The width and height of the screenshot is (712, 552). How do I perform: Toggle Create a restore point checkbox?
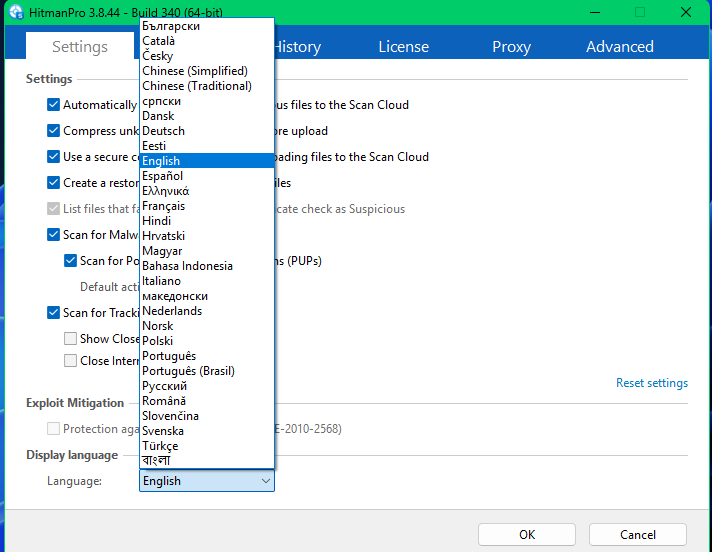coord(53,182)
